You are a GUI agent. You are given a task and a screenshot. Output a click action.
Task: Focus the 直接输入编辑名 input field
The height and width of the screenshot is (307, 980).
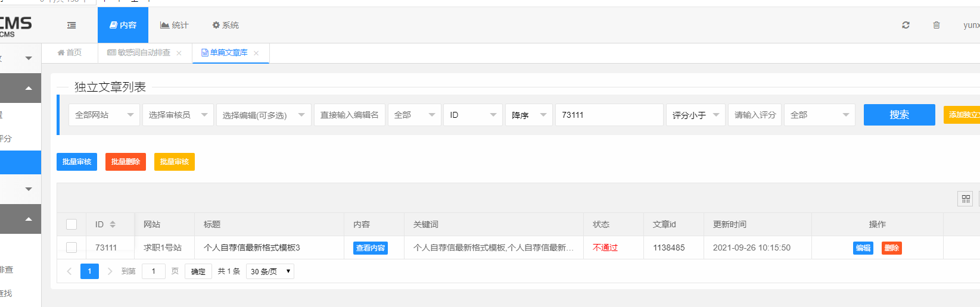click(x=349, y=115)
